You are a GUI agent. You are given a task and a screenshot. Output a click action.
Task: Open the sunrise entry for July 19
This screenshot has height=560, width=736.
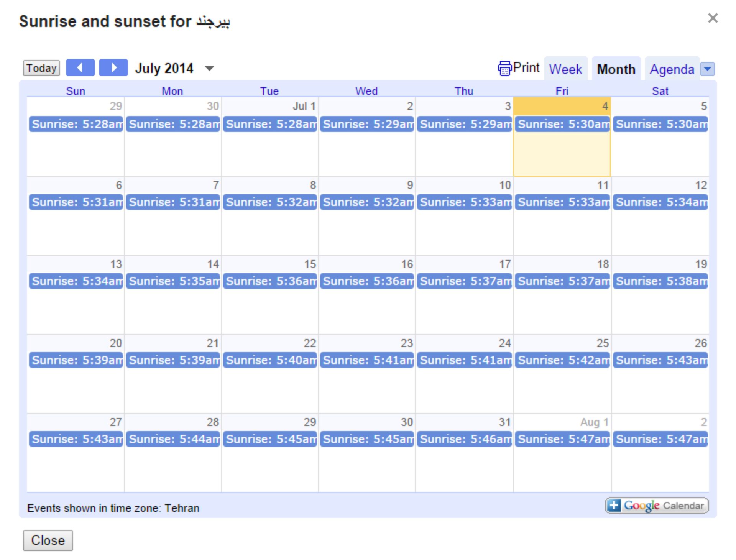click(660, 281)
